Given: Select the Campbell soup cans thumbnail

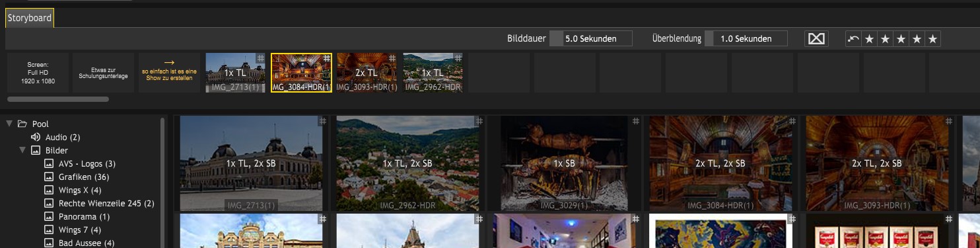Looking at the screenshot, I should tap(877, 231).
